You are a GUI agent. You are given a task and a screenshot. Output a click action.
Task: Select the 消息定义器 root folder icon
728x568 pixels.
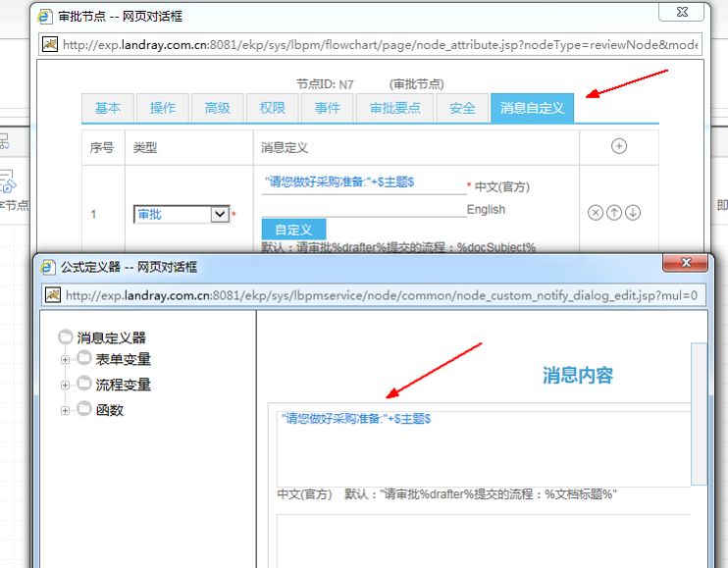(x=66, y=336)
